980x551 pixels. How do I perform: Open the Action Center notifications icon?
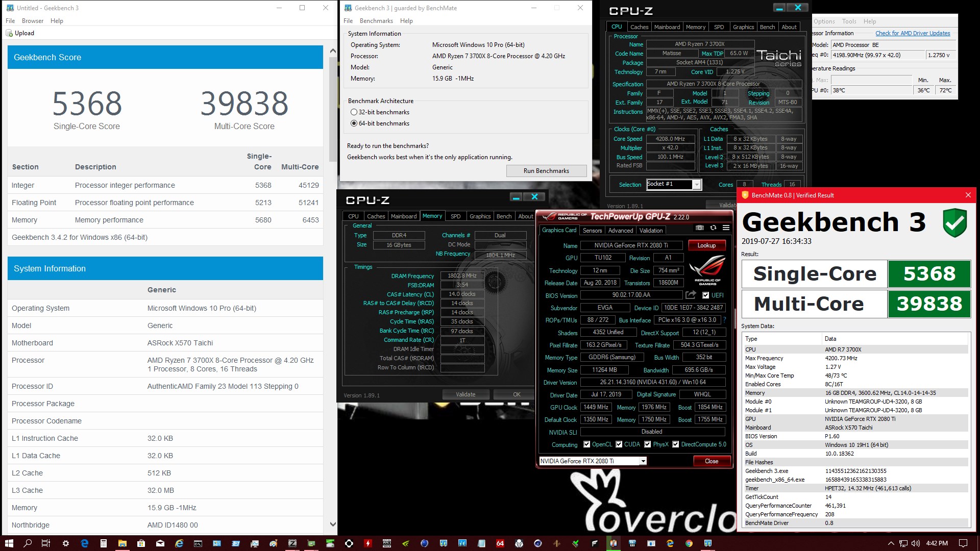coord(963,543)
